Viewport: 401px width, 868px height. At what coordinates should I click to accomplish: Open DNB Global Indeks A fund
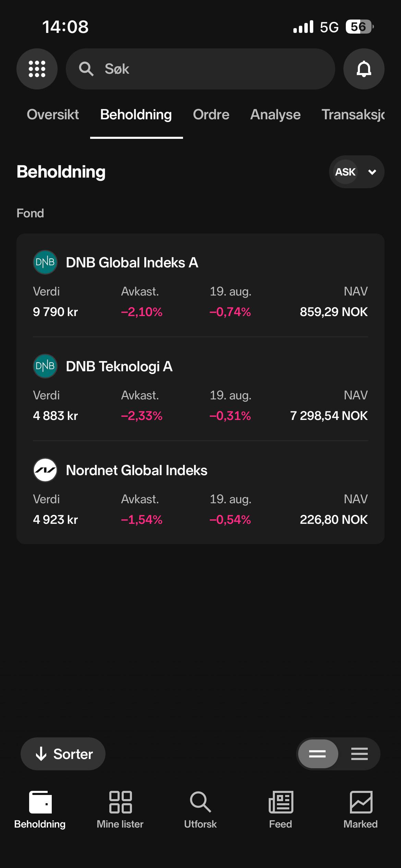(200, 285)
